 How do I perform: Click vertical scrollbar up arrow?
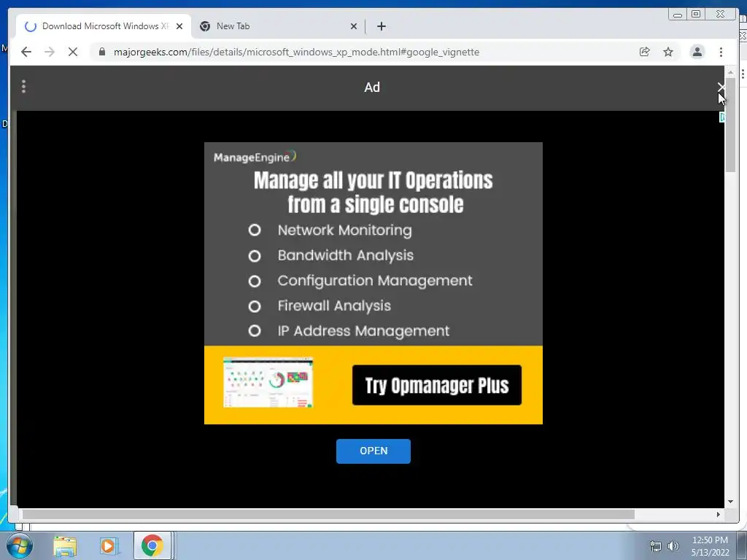click(x=730, y=72)
